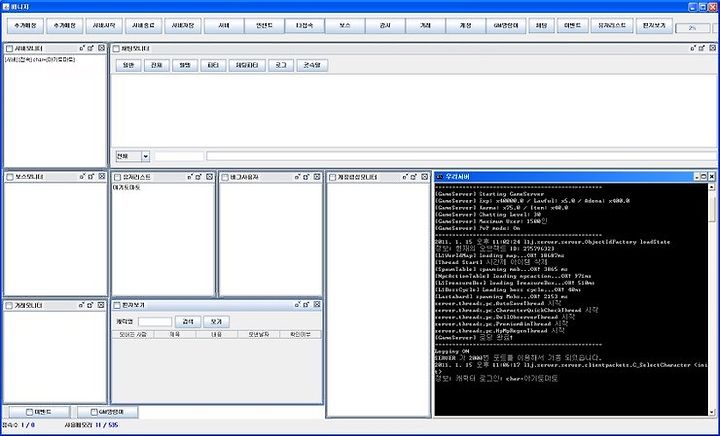Click the 보기 button in 편지보기
The width and height of the screenshot is (720, 436).
[216, 322]
